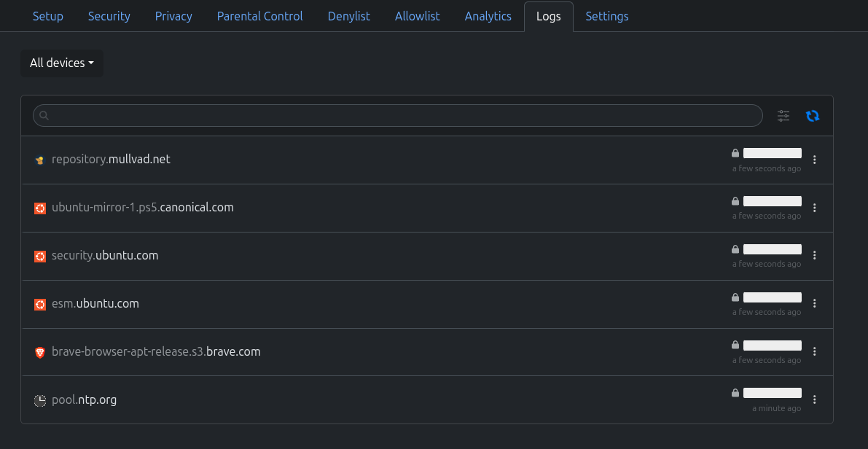Expand the All devices dropdown
This screenshot has width=868, height=449.
(x=62, y=63)
